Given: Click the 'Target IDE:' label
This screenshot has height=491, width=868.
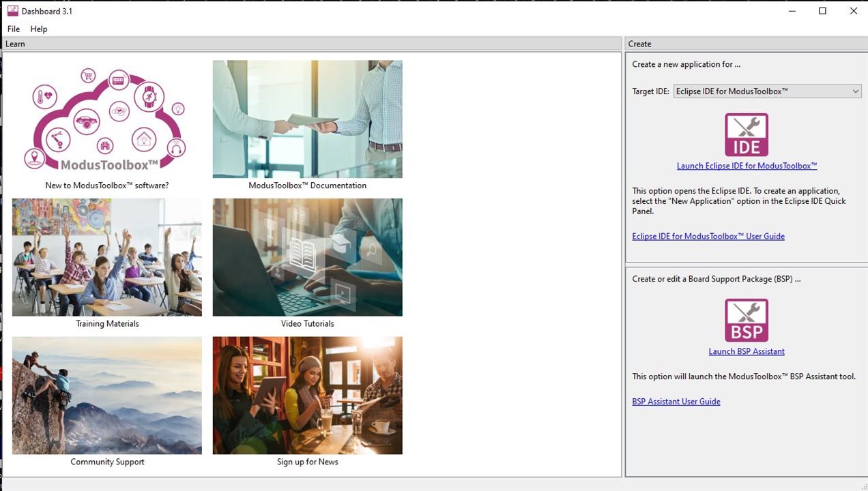Looking at the screenshot, I should pyautogui.click(x=650, y=91).
